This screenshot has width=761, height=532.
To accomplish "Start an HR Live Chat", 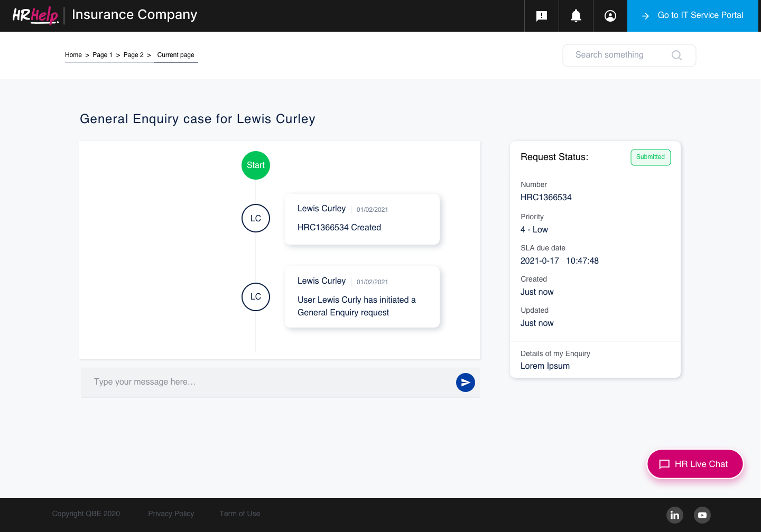I will [695, 464].
